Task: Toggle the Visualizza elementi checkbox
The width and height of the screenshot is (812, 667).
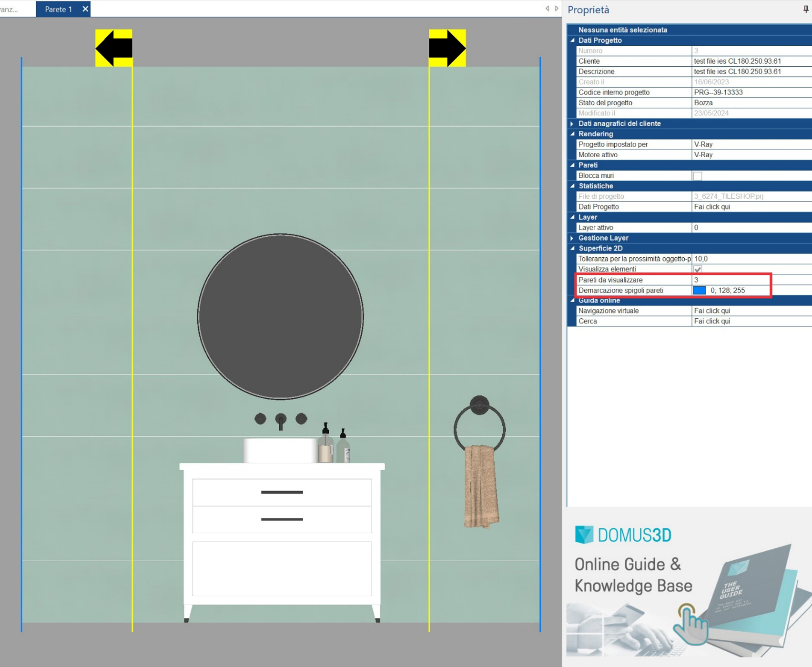Action: (698, 269)
